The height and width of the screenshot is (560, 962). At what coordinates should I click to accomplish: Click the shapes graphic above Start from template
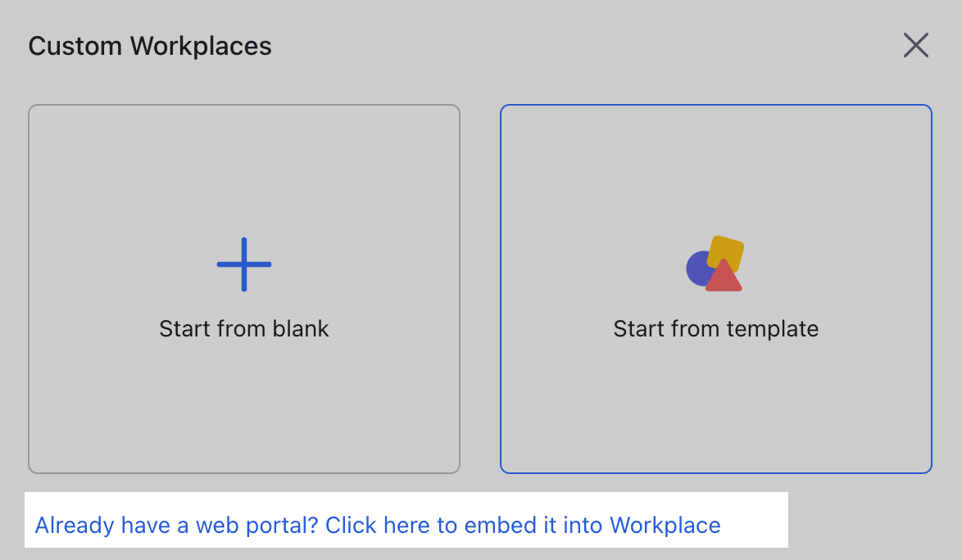pyautogui.click(x=715, y=264)
